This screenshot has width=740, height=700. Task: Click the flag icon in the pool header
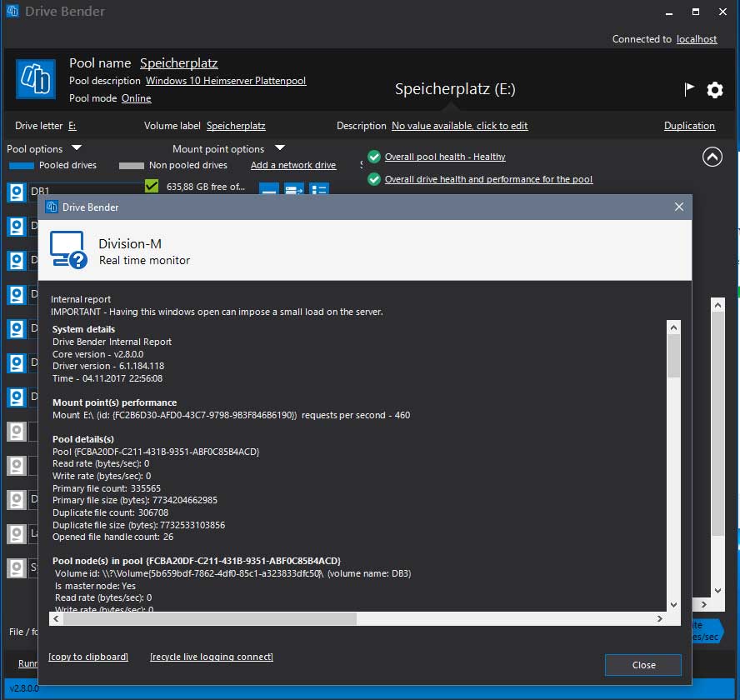(689, 88)
